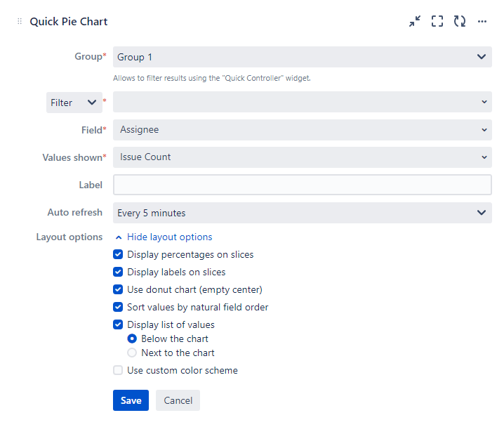The height and width of the screenshot is (427, 504).
Task: Click into the Label text field
Action: click(302, 185)
